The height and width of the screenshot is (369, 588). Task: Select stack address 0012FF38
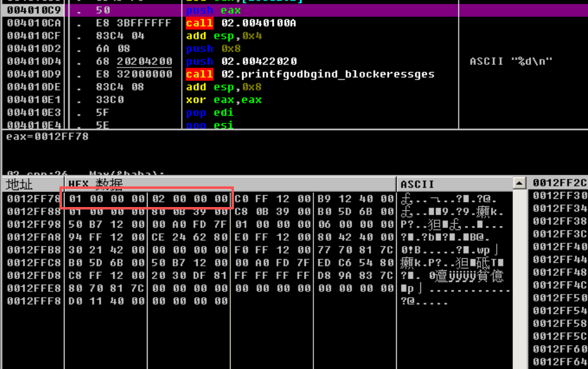(x=559, y=221)
